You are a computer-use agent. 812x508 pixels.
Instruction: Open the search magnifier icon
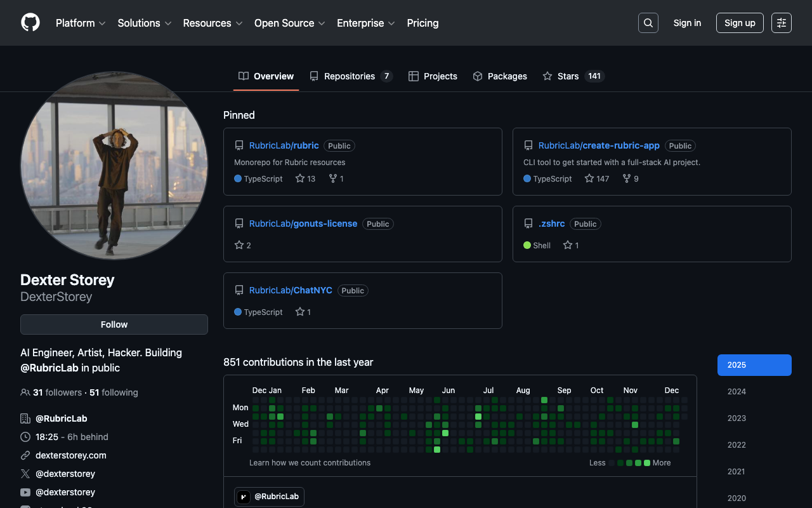648,23
